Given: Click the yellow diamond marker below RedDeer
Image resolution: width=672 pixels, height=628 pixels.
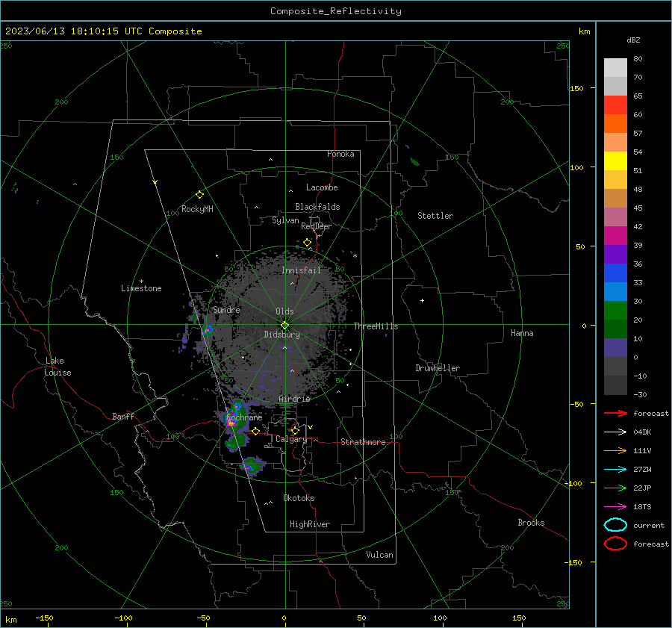Looking at the screenshot, I should click(308, 243).
